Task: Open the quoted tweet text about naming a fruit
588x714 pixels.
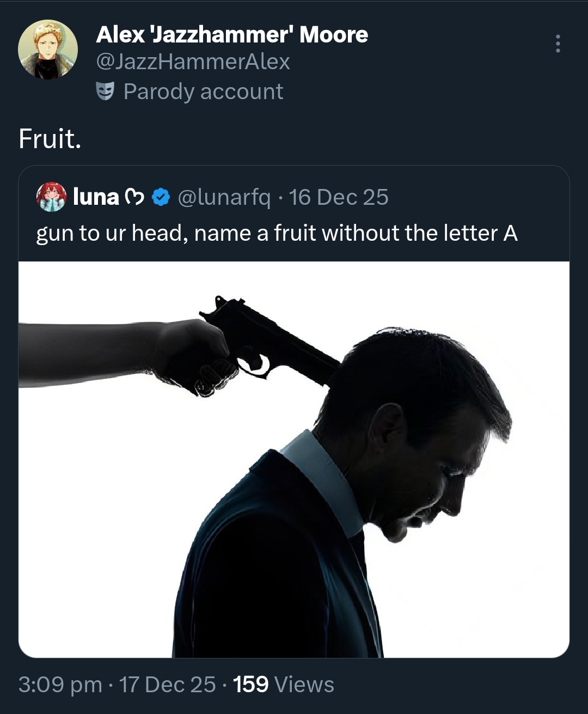Action: point(277,233)
